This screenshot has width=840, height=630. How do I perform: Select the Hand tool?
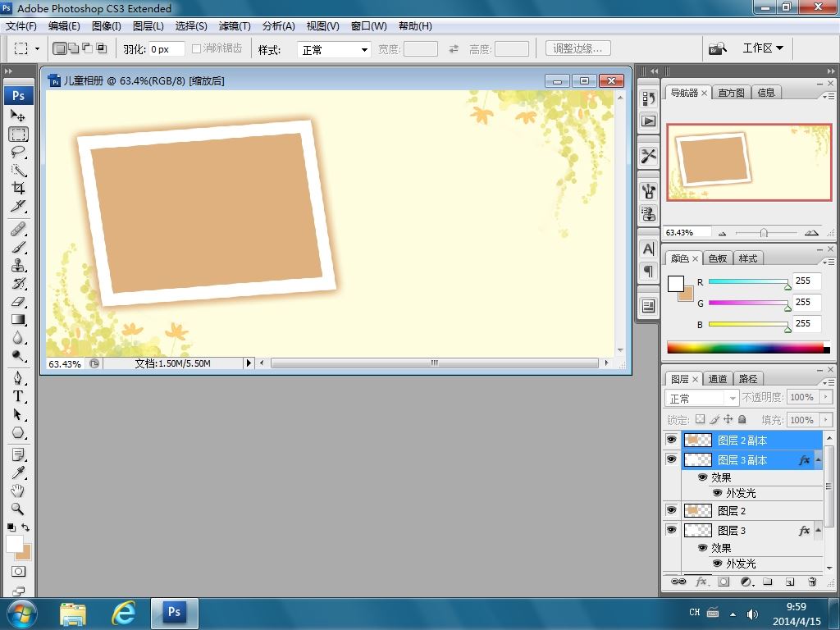[18, 491]
